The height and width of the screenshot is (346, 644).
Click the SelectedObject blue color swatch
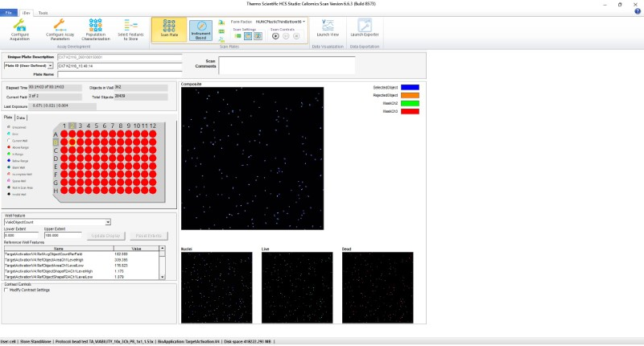(411, 86)
